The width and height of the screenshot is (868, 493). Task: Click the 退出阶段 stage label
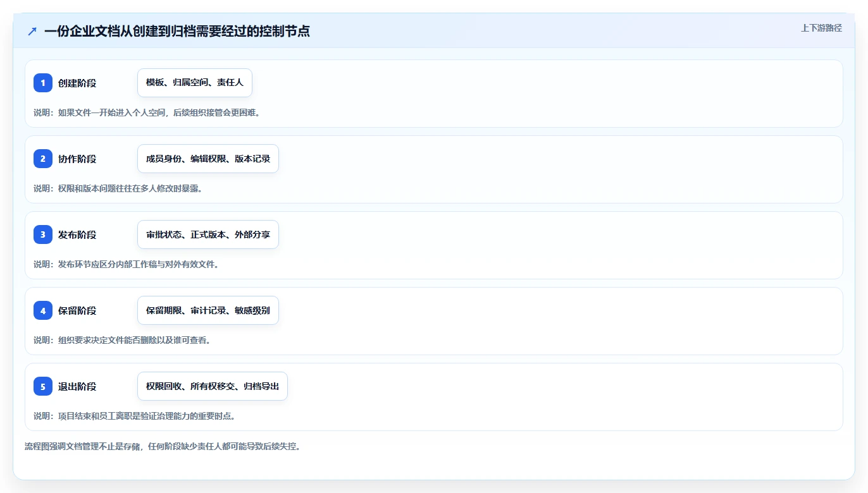pyautogui.click(x=77, y=386)
